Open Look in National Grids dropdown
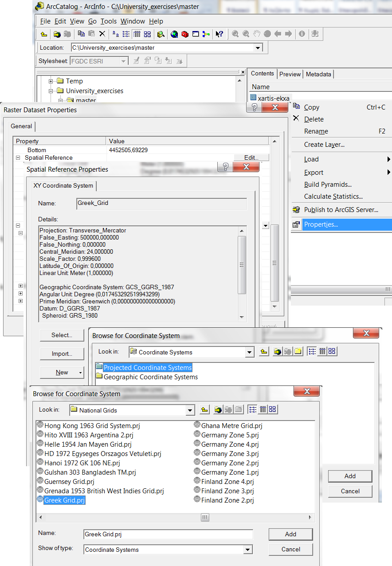Viewport: 392px width, 566px height. point(190,410)
